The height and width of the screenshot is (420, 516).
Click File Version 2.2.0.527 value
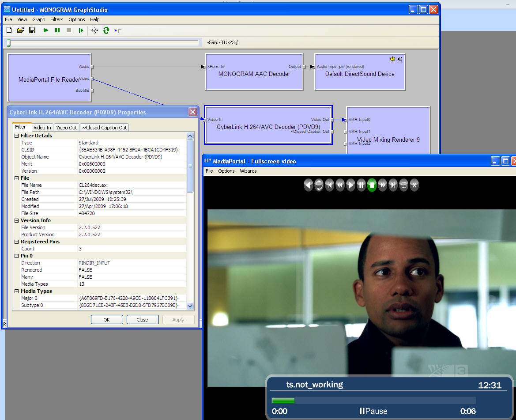pyautogui.click(x=89, y=227)
